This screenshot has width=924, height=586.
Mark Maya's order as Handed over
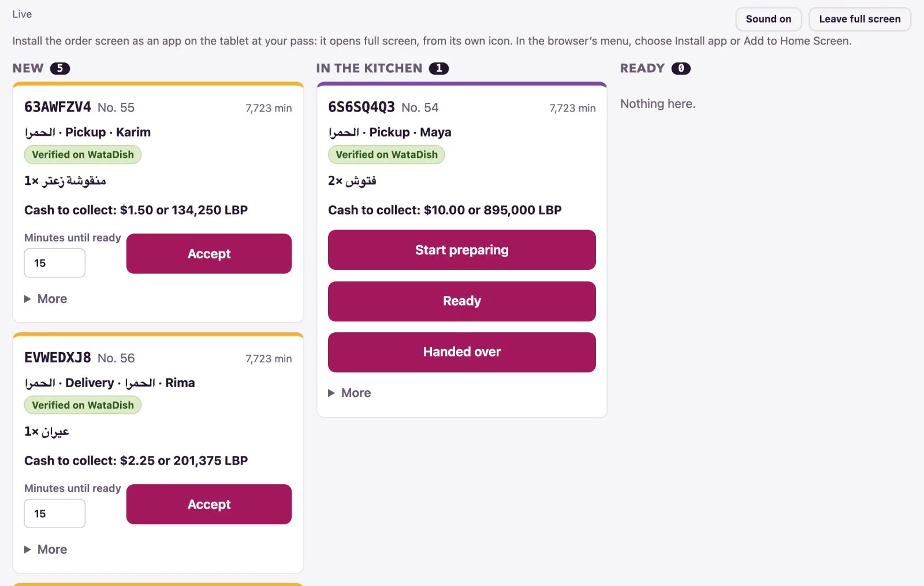(x=462, y=352)
